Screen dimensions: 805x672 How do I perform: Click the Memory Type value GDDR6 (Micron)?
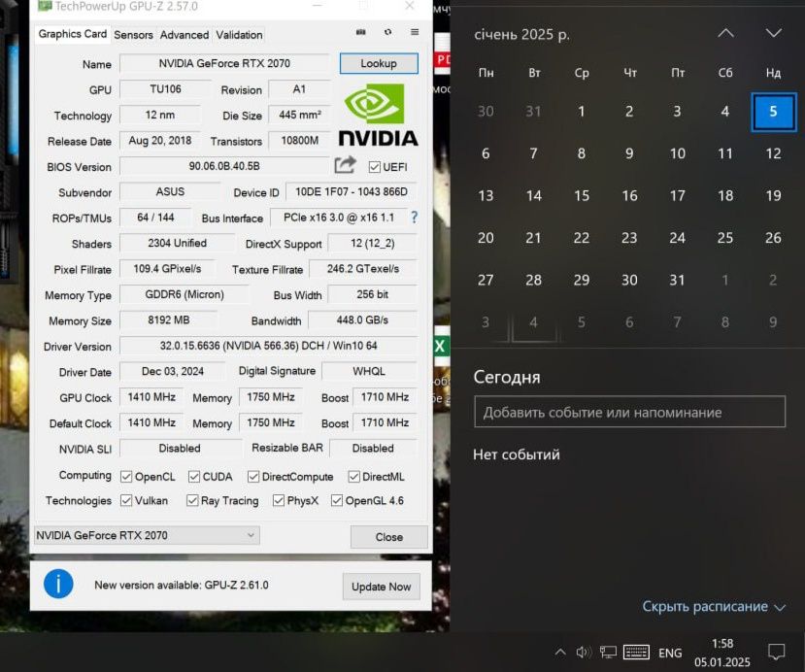pos(184,294)
